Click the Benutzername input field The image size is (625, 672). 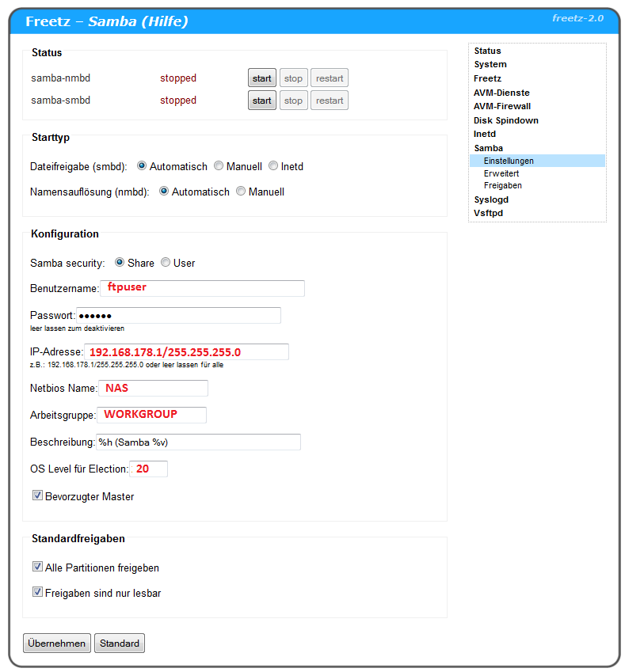(x=202, y=288)
